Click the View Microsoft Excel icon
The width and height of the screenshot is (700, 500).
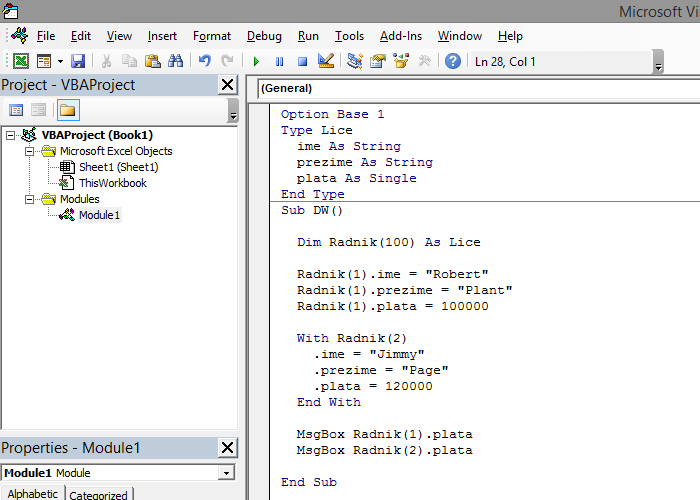[x=20, y=62]
